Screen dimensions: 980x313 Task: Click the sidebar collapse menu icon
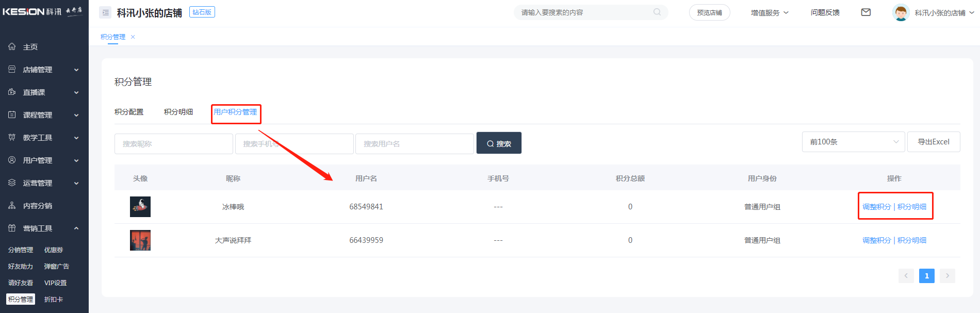pos(105,13)
